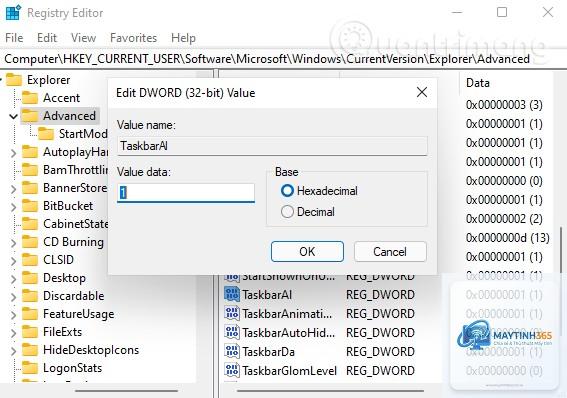
Task: Click the TaskbarDa DWORD value icon
Action: pyautogui.click(x=232, y=351)
